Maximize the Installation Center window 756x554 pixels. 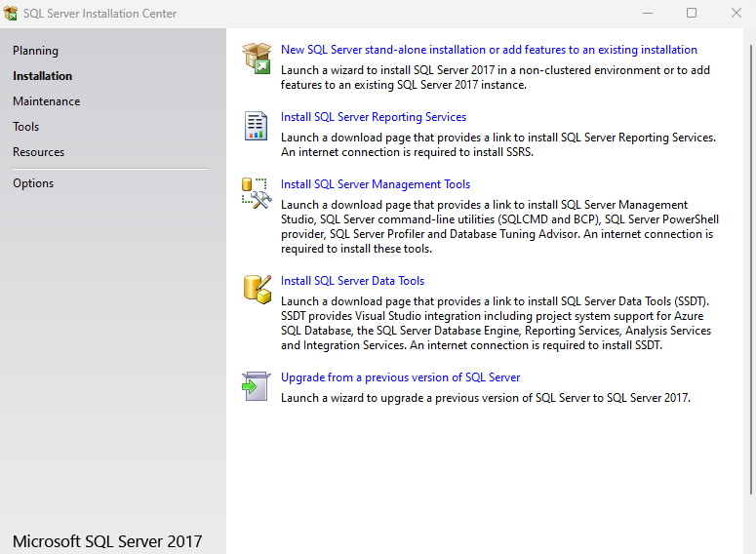(x=692, y=13)
